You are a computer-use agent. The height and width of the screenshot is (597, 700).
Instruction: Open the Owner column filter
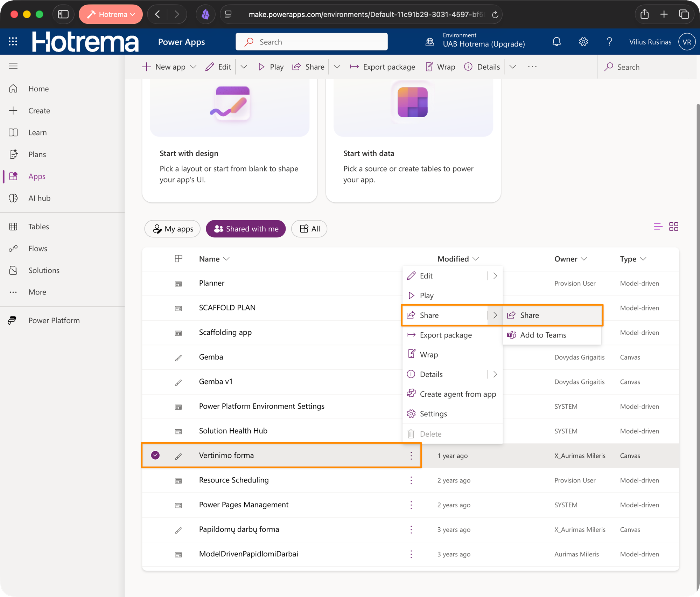coord(570,259)
